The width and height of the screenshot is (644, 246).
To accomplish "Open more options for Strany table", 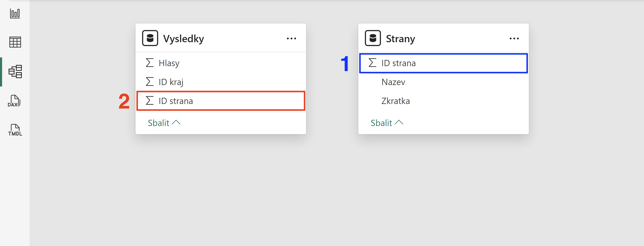I will click(514, 38).
